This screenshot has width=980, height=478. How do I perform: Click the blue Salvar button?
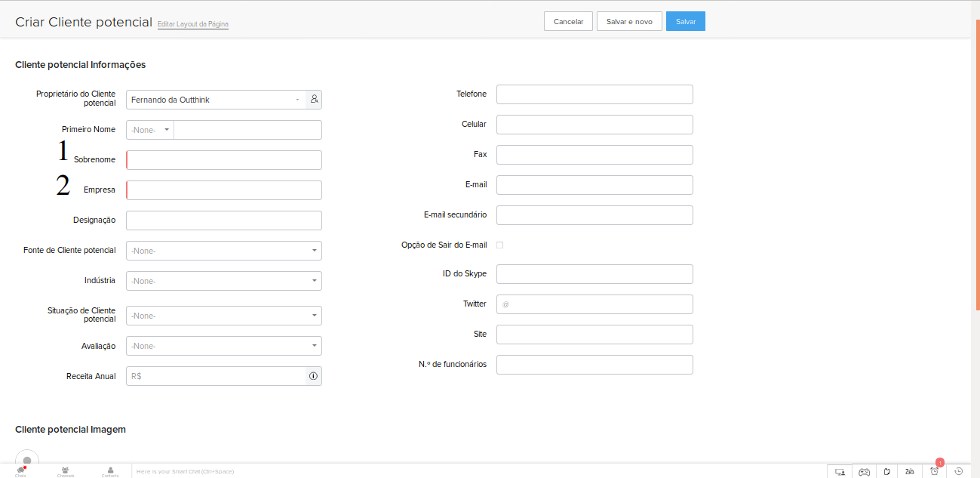tap(686, 21)
